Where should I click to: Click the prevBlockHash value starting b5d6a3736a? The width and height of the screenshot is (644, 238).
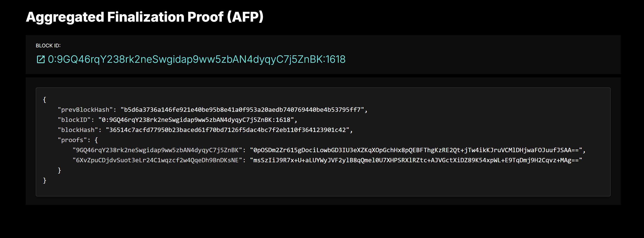pyautogui.click(x=242, y=110)
